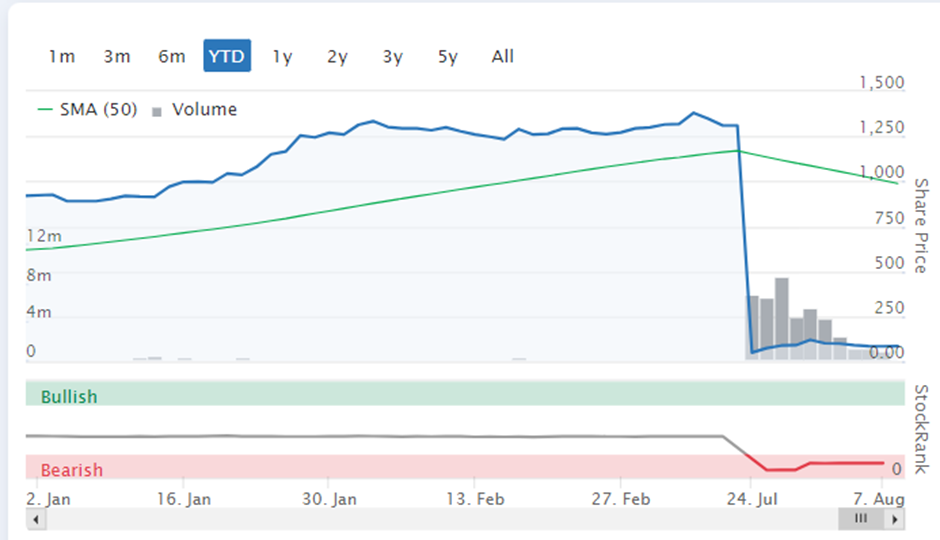940x540 pixels.
Task: Switch chart to 6m range
Action: [171, 56]
